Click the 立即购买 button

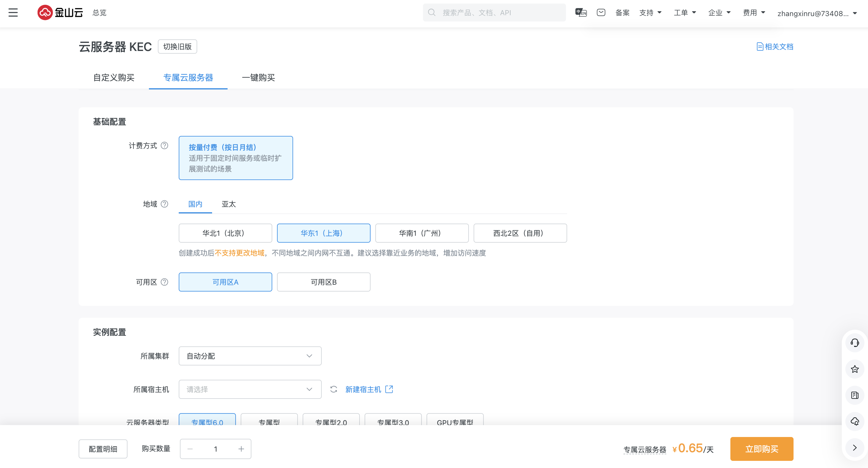point(762,449)
